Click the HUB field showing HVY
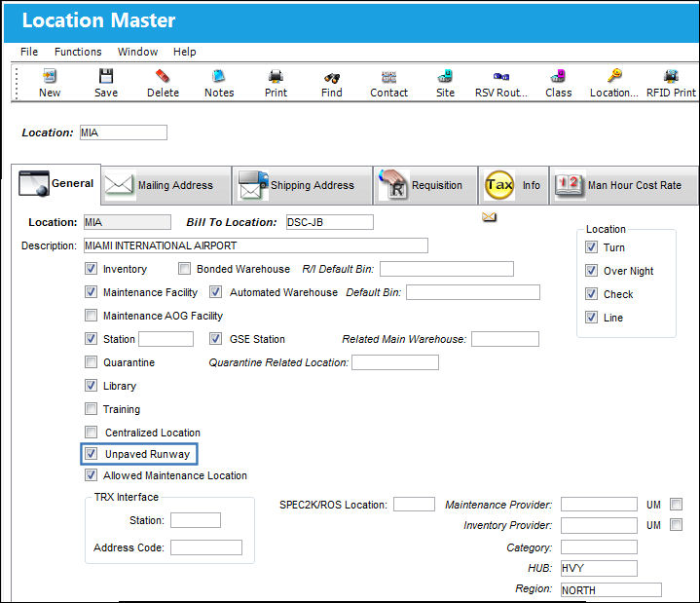Image resolution: width=700 pixels, height=603 pixels. pos(599,568)
